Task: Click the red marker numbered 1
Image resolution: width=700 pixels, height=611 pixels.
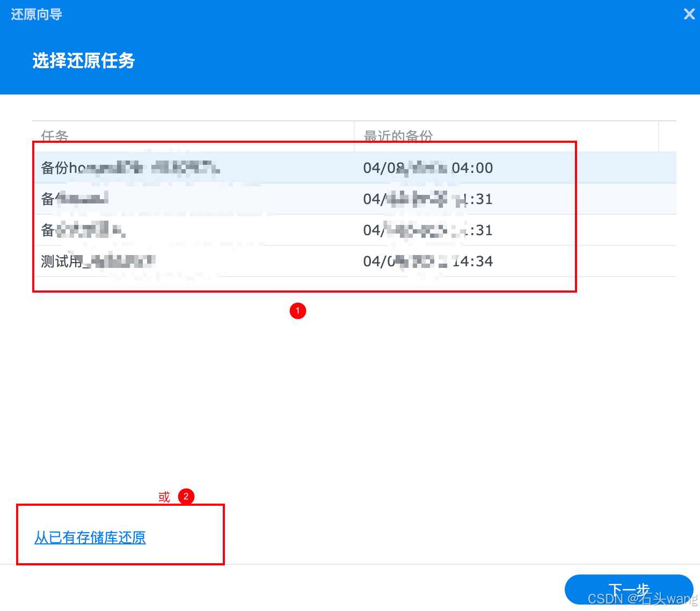Action: [x=298, y=310]
